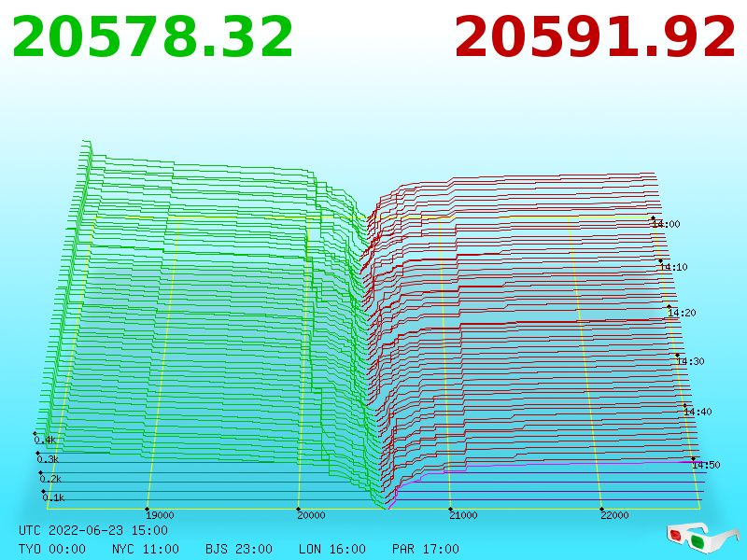The image size is (747, 560).
Task: Click the 0.2k volume axis label
Action: [x=50, y=479]
